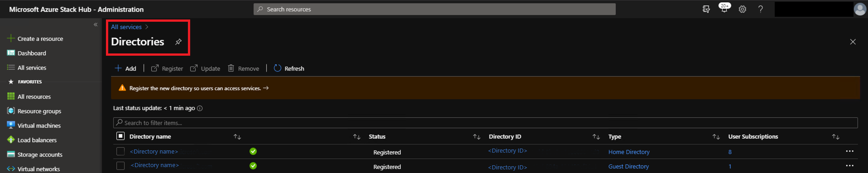
Task: Click the status update info icon
Action: 200,108
